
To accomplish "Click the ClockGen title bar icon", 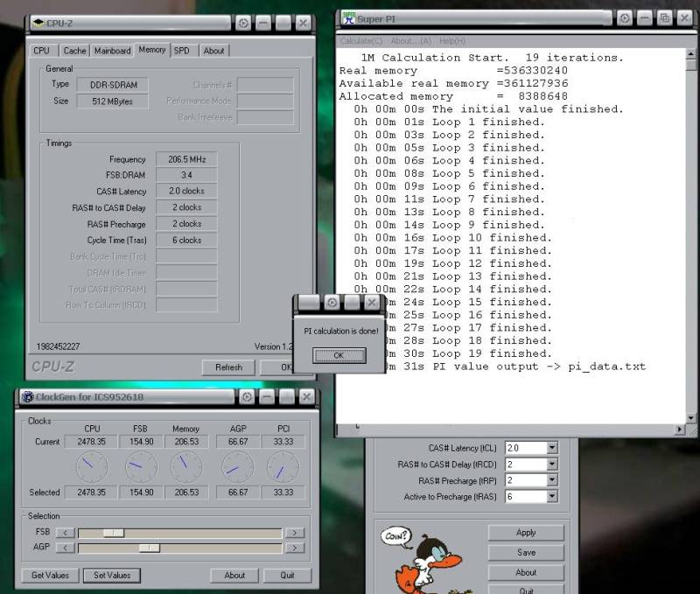I will point(28,397).
